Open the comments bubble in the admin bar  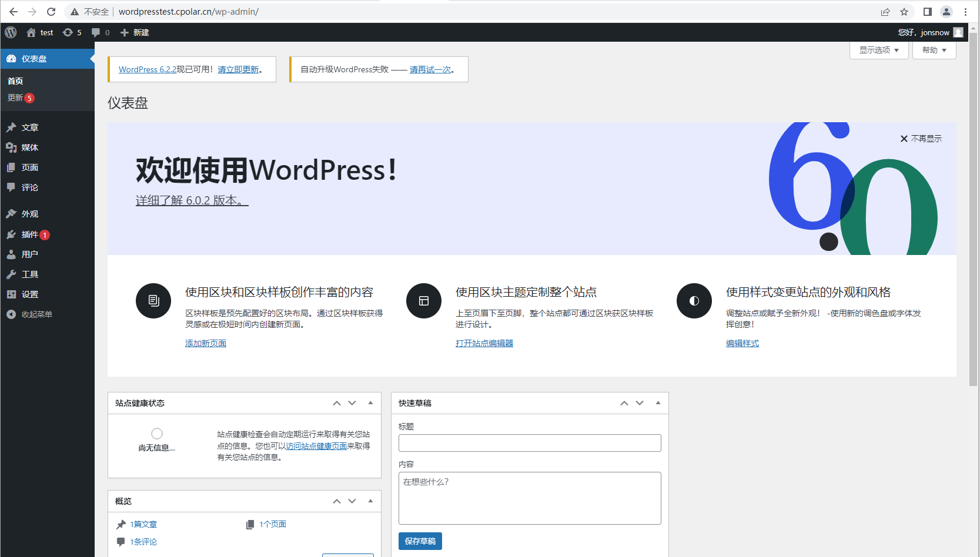tap(101, 32)
